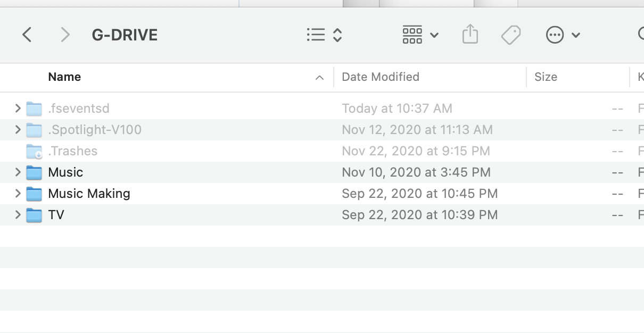
Task: Open the More actions (ellipsis) icon
Action: click(555, 34)
